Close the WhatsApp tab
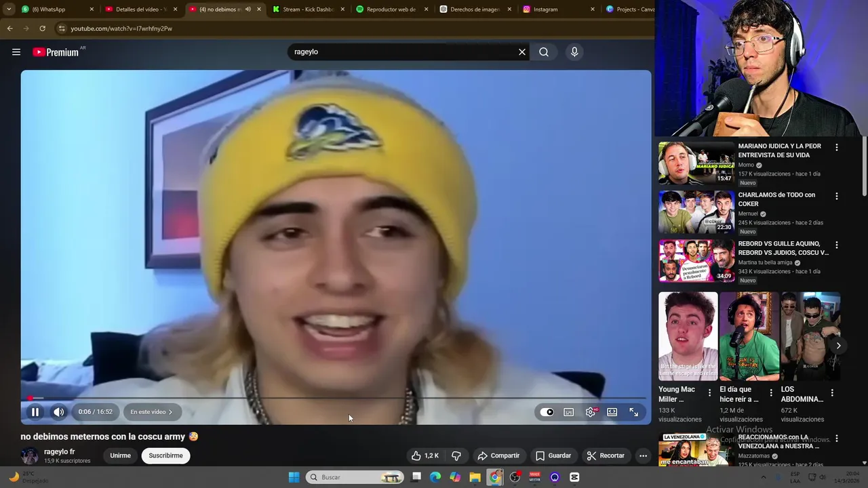 click(x=92, y=9)
